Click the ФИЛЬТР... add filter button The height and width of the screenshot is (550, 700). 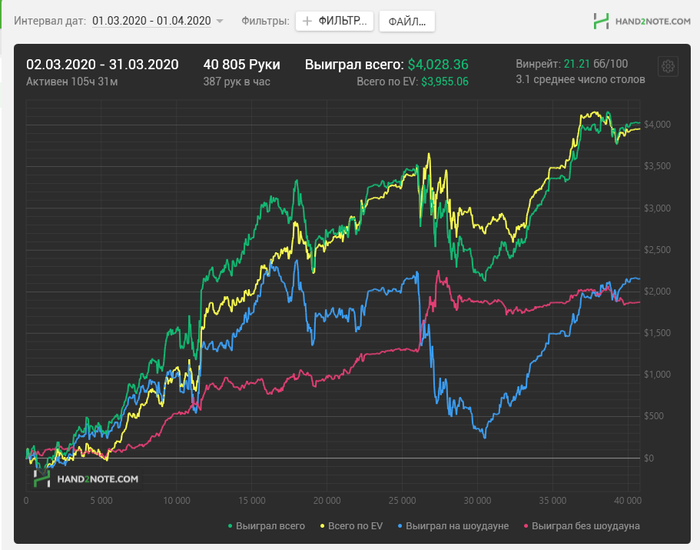(334, 21)
